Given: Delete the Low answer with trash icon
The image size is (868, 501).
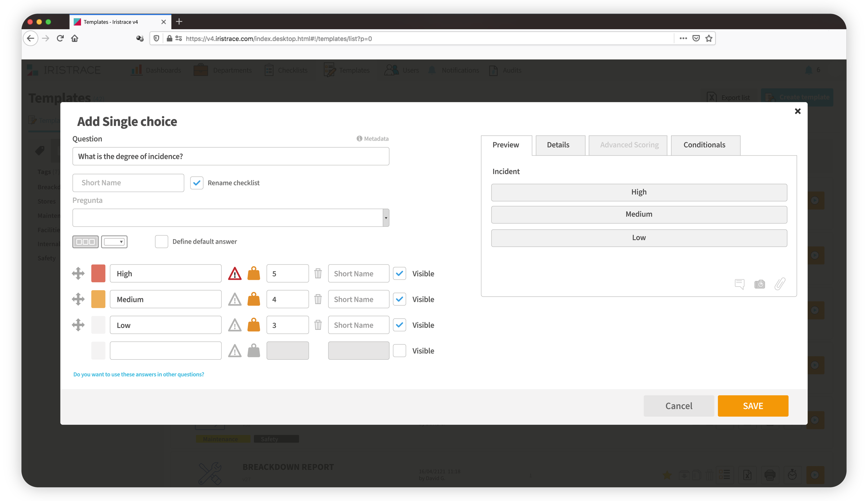Looking at the screenshot, I should pos(318,325).
